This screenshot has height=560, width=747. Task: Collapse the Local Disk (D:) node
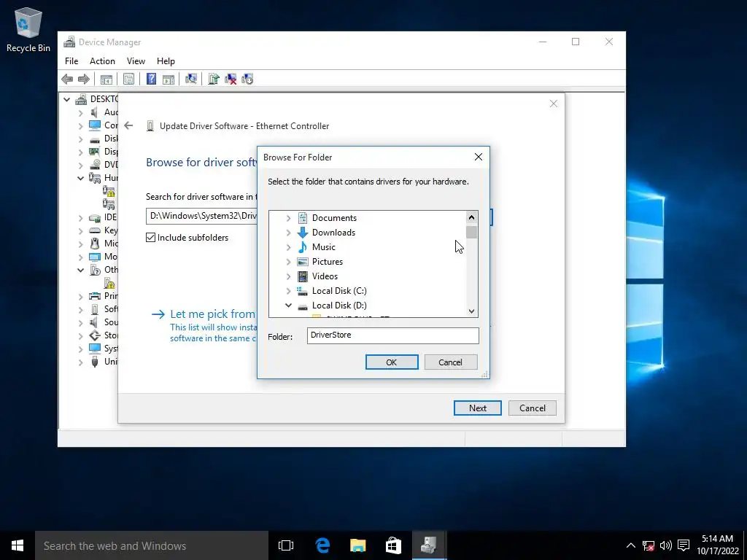pyautogui.click(x=288, y=306)
